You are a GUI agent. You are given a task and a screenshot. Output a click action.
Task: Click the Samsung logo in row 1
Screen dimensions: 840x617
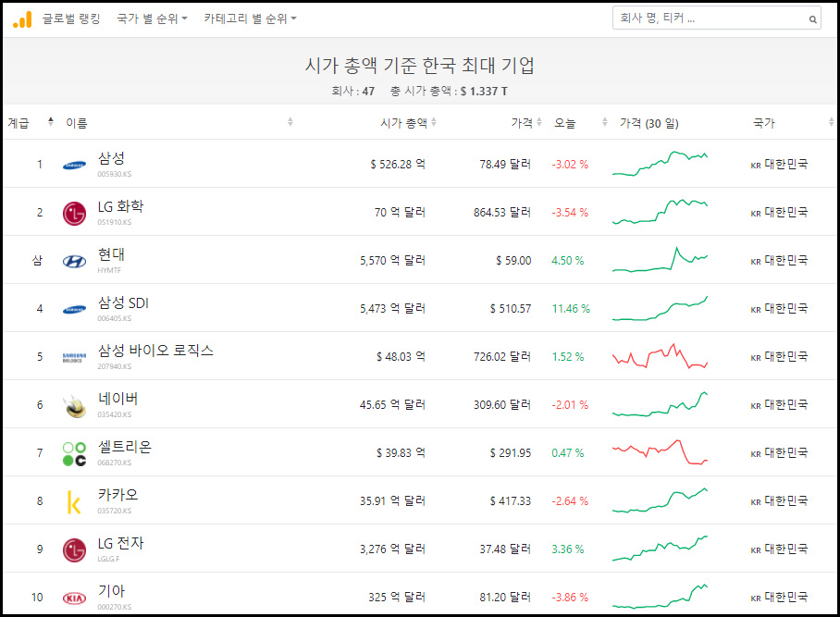(x=74, y=165)
